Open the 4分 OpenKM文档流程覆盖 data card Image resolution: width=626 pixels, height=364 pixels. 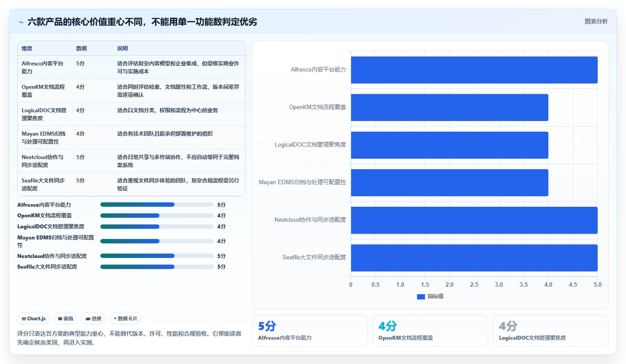pyautogui.click(x=430, y=330)
